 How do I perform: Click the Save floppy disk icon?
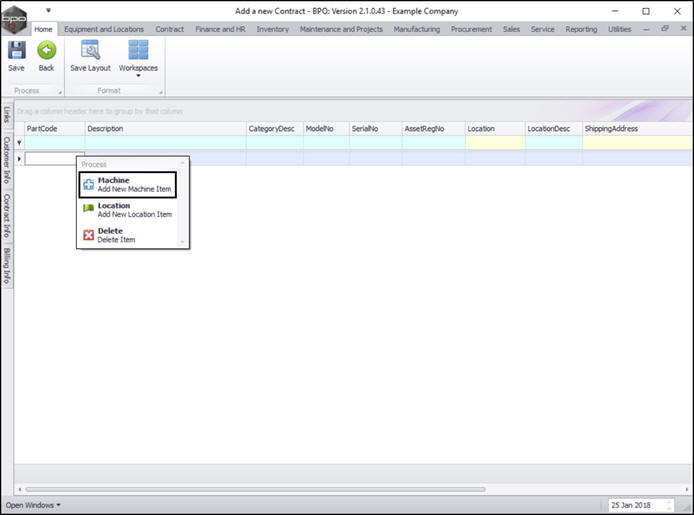click(16, 50)
